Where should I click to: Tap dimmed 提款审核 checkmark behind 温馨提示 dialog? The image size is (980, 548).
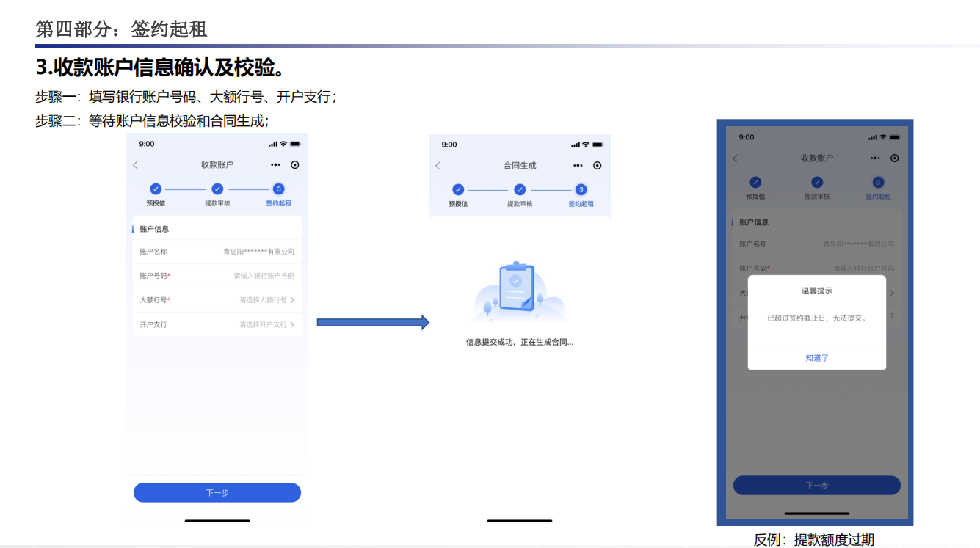click(x=817, y=182)
